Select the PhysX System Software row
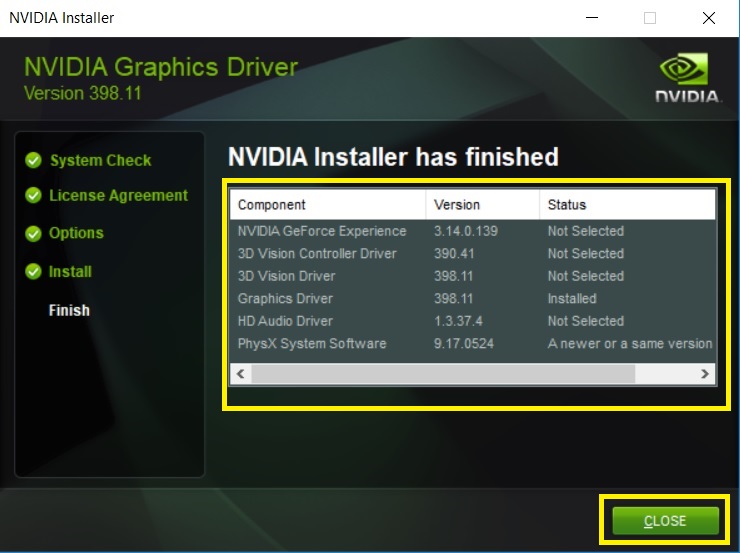The height and width of the screenshot is (553, 740). [472, 344]
